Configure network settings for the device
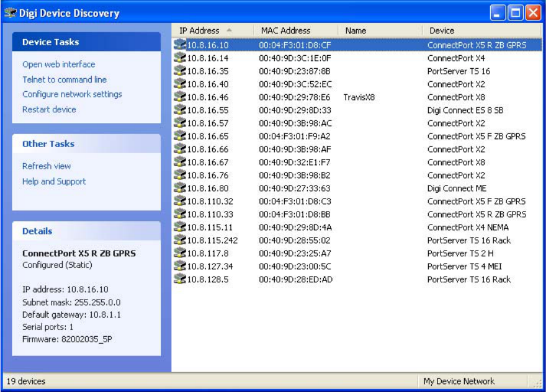This screenshot has width=546, height=392. [72, 94]
